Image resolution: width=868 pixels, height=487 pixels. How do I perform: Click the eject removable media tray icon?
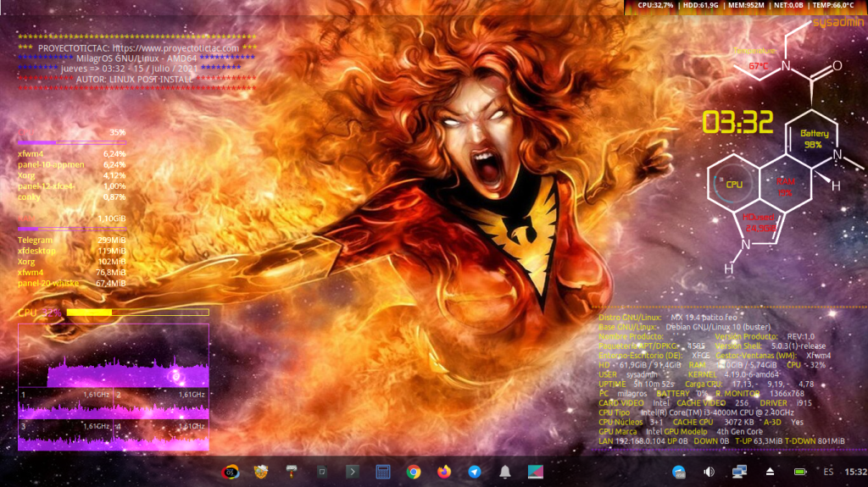tap(770, 472)
